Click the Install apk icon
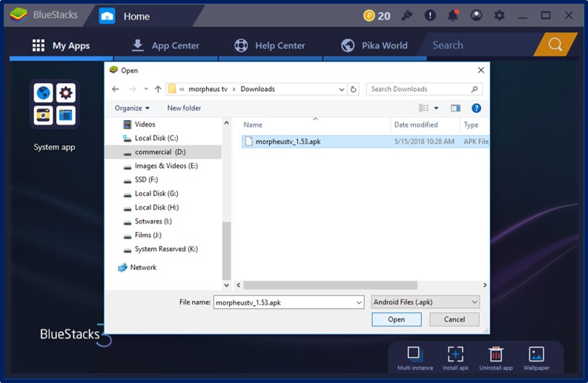The image size is (588, 383). pyautogui.click(x=455, y=354)
